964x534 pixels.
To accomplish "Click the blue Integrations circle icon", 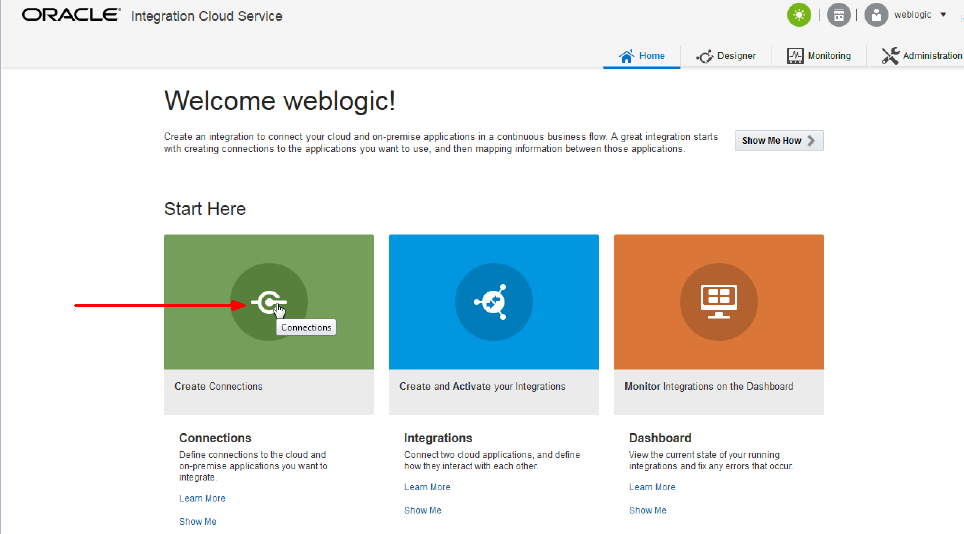I will click(x=494, y=301).
